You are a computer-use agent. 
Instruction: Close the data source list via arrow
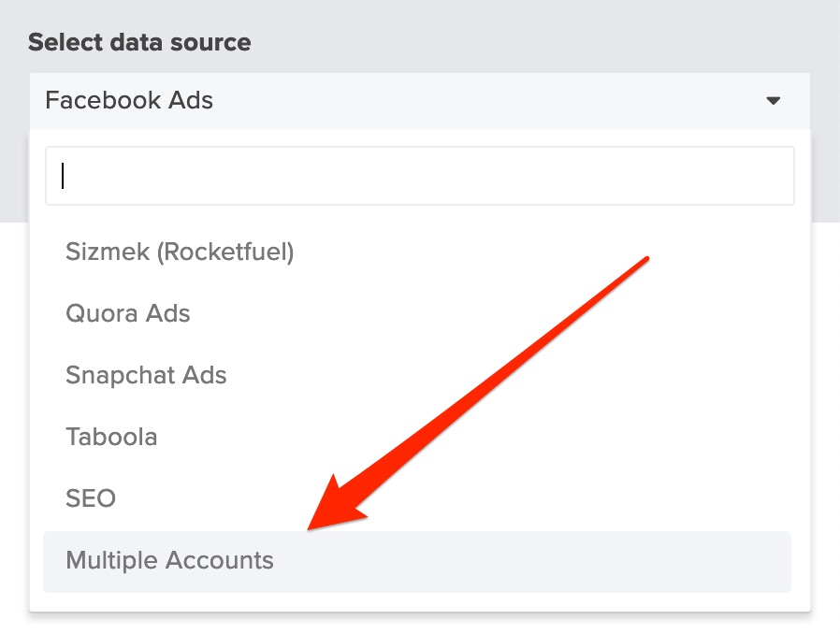773,101
